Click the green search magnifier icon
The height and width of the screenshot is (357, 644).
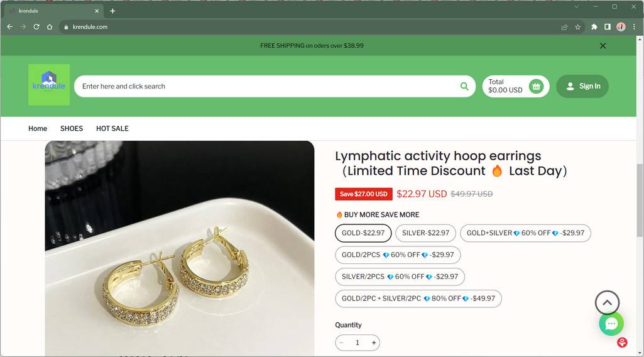[x=464, y=87]
